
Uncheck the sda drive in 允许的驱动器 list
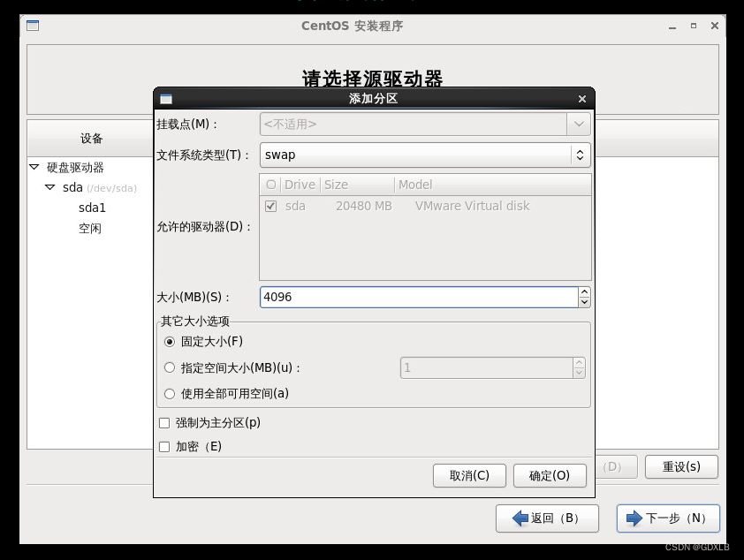coord(270,205)
